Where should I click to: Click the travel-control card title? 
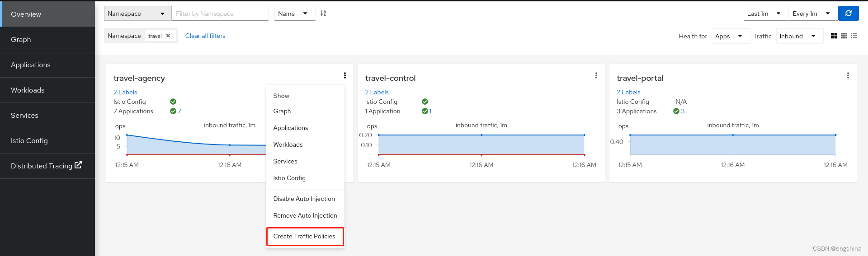391,78
